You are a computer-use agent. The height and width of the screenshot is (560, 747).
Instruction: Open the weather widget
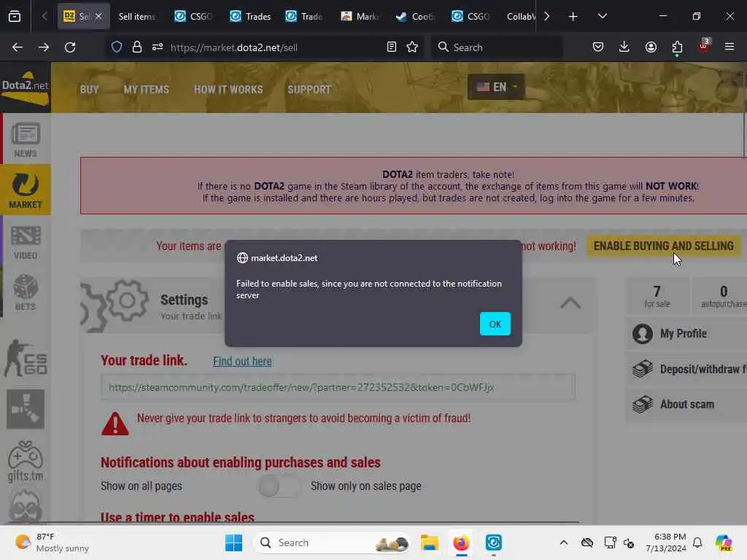click(x=52, y=542)
